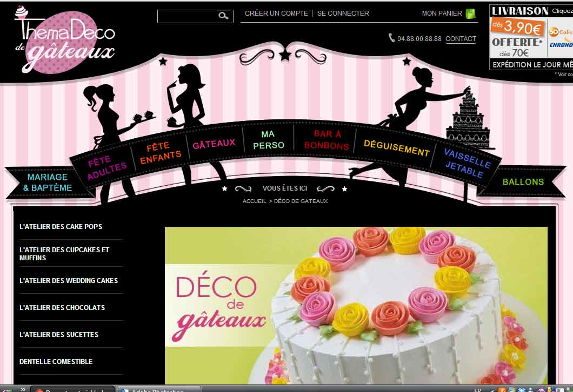Select the Fête Adultes menu tab
The height and width of the screenshot is (392, 573).
(x=106, y=164)
